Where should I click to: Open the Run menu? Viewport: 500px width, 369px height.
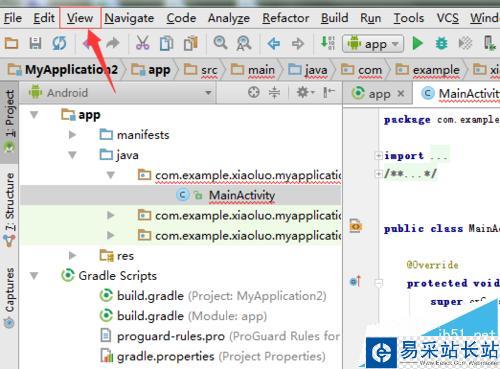pos(370,18)
